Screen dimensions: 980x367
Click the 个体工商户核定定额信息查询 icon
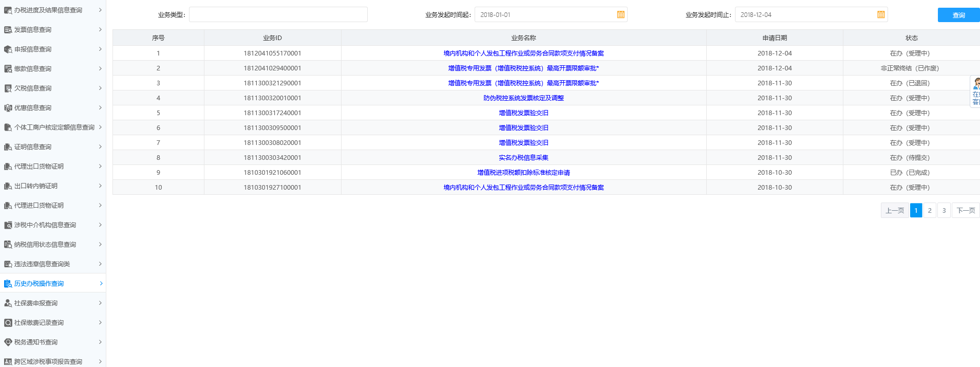coord(8,127)
